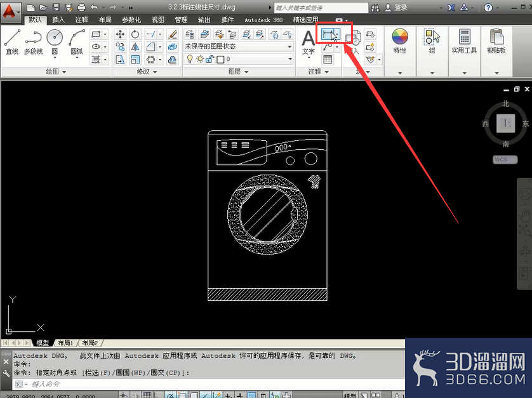Activate the Copy objects tool
The width and height of the screenshot is (532, 398).
coord(120,46)
